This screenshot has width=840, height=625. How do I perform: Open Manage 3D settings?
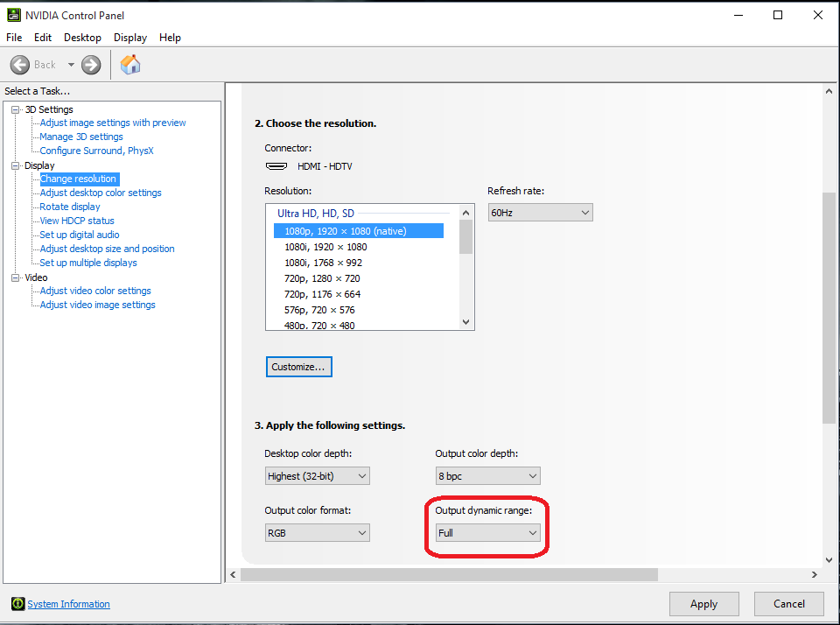tap(81, 137)
